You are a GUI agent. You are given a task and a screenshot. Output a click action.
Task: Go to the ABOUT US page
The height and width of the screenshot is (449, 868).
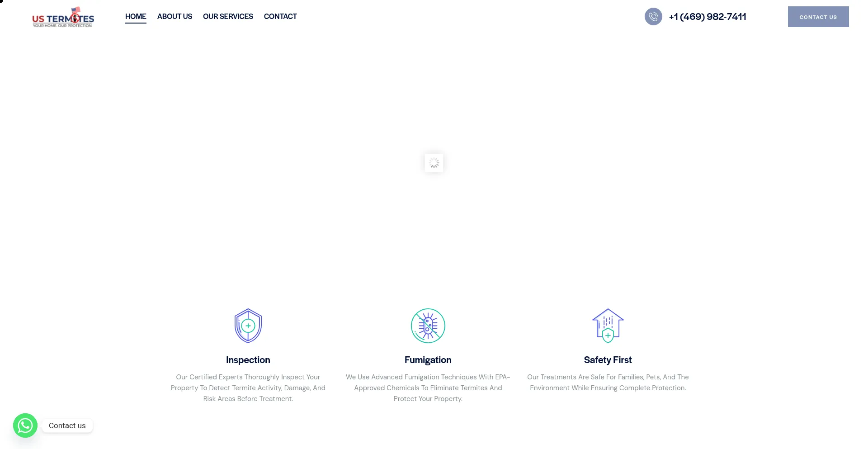[175, 17]
